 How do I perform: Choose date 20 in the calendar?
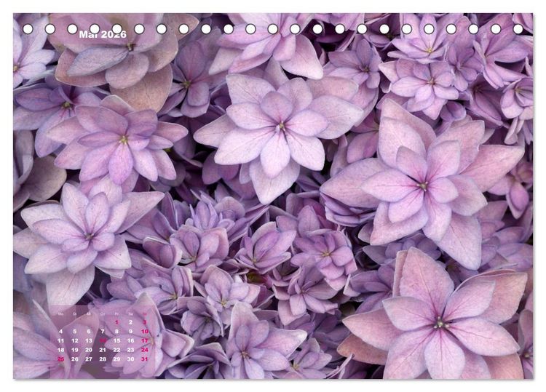89,350
